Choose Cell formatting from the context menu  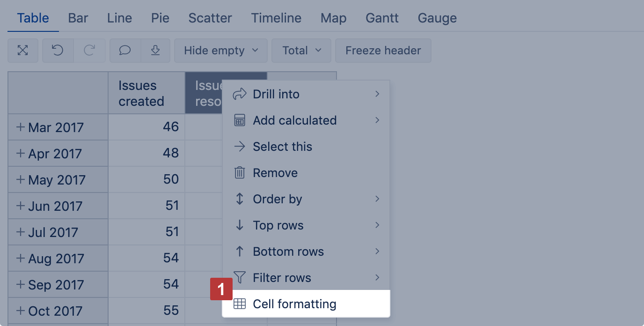294,304
